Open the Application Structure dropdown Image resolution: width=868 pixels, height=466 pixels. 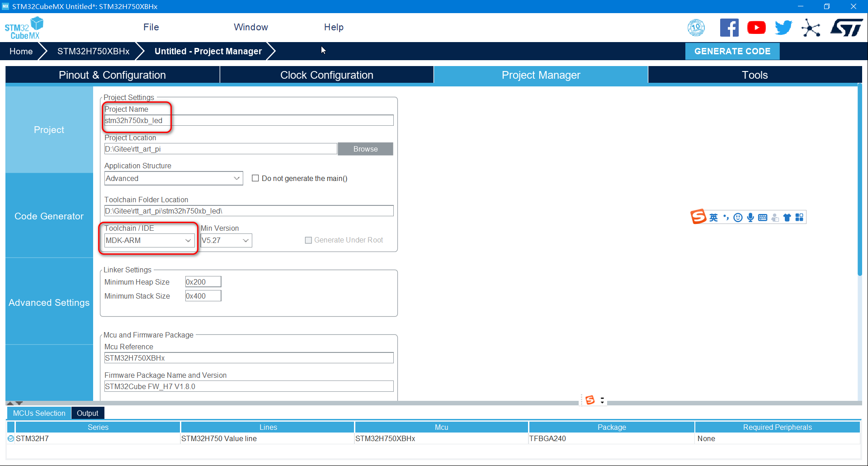click(x=174, y=178)
